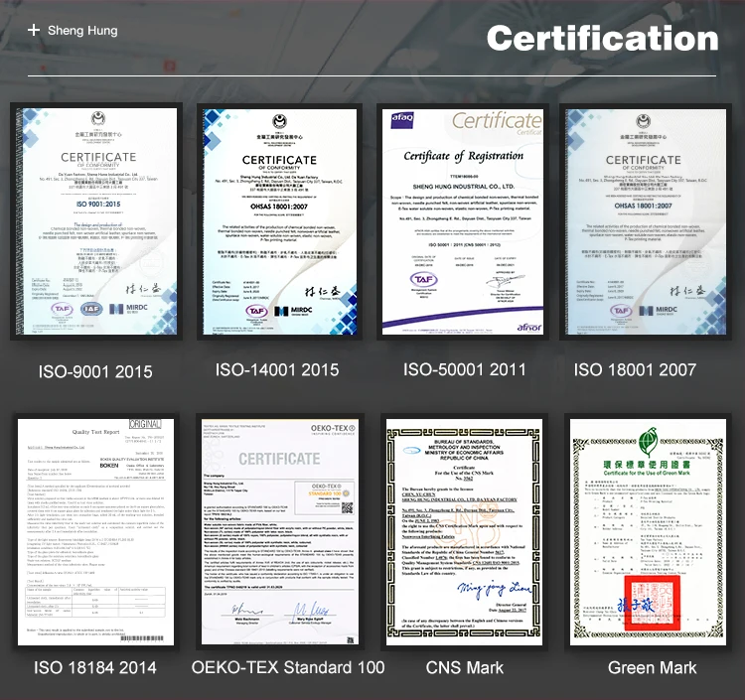Screen dimensions: 745x700
Task: Open the Quality Test Report thumbnail
Action: pyautogui.click(x=95, y=532)
